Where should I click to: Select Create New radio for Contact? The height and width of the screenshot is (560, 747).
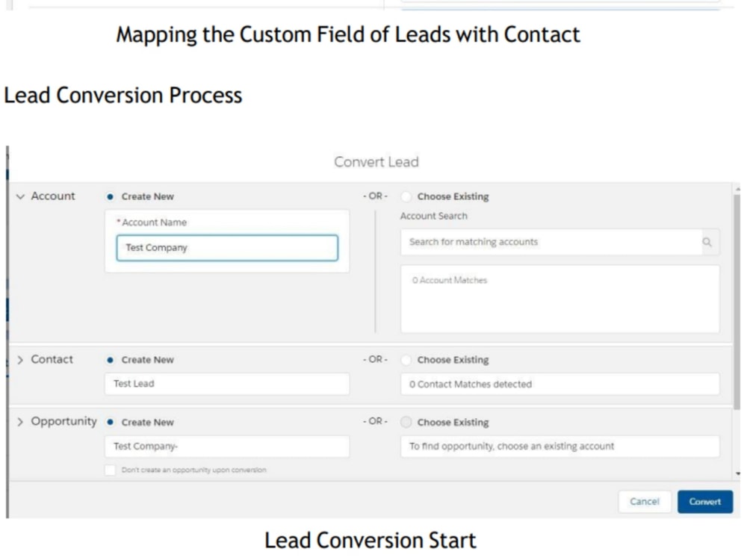[111, 360]
